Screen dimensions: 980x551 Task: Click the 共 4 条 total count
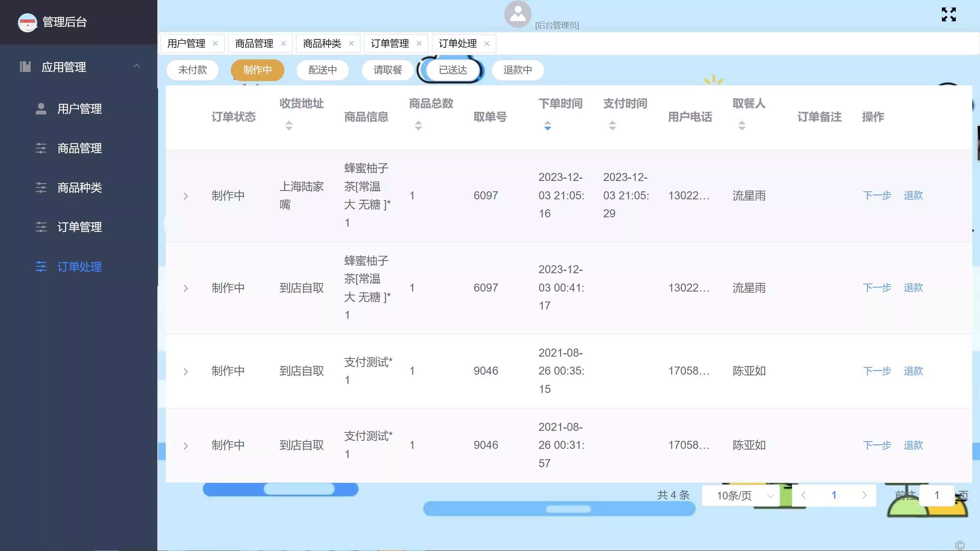[673, 495]
